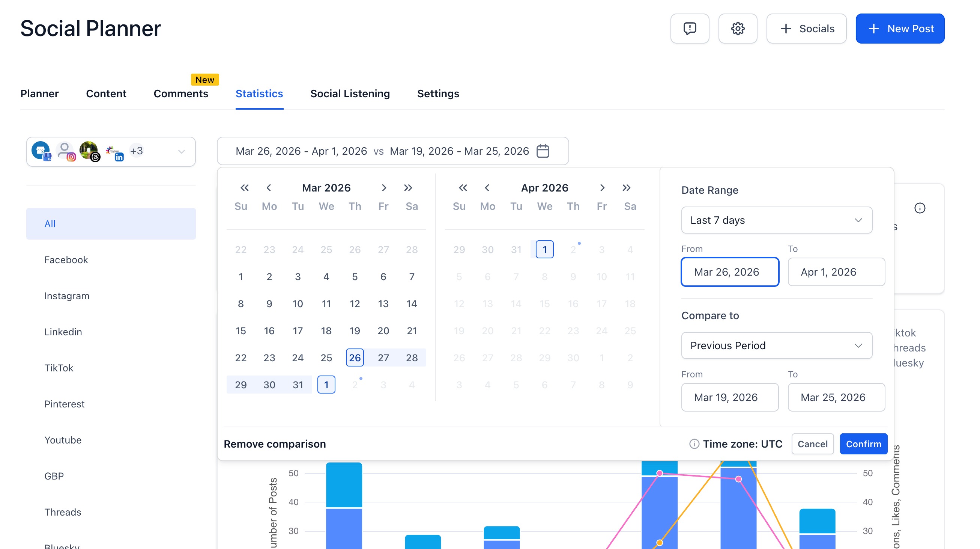Go to next month in Apr 2026 calendar
This screenshot has height=549, width=980.
[602, 188]
